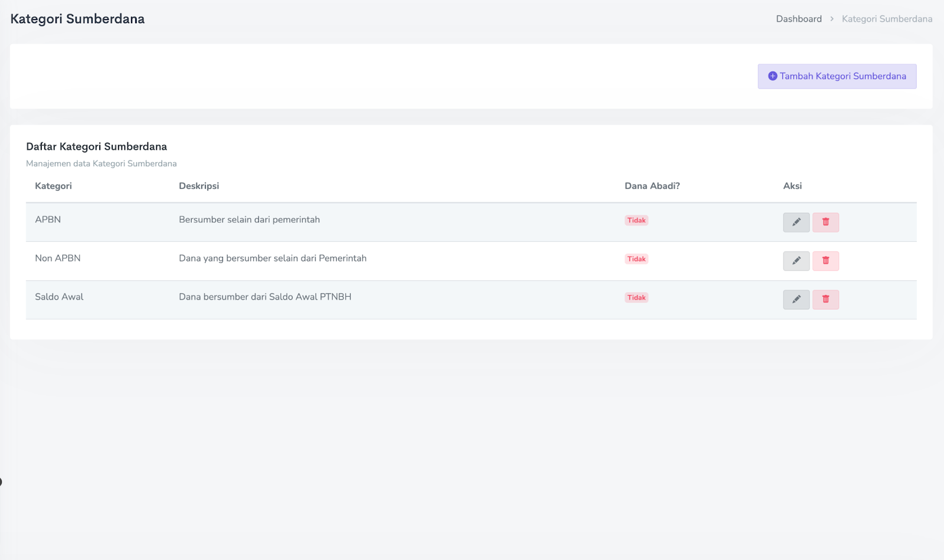Click the Dana Abadi? column header
This screenshot has width=944, height=560.
[x=652, y=186]
